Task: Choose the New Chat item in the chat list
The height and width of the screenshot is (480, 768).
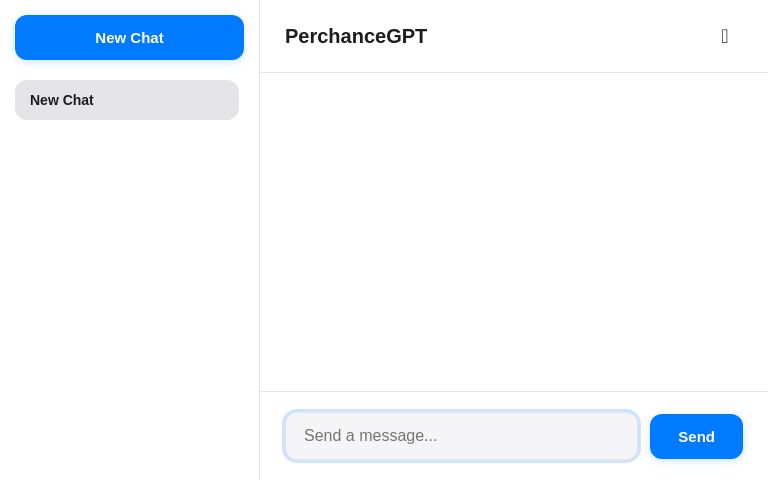Action: tap(127, 100)
